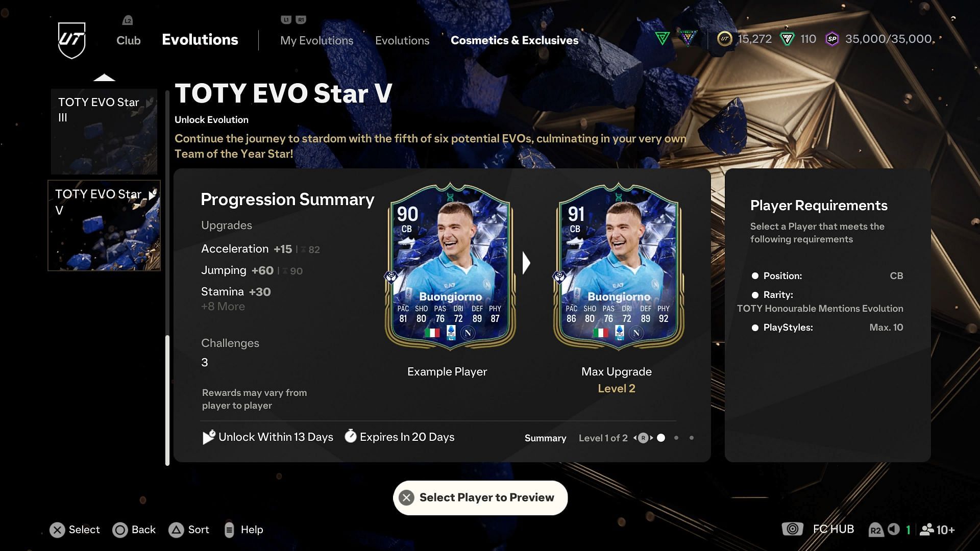Select the second level page dot
Image resolution: width=980 pixels, height=551 pixels.
(x=676, y=438)
